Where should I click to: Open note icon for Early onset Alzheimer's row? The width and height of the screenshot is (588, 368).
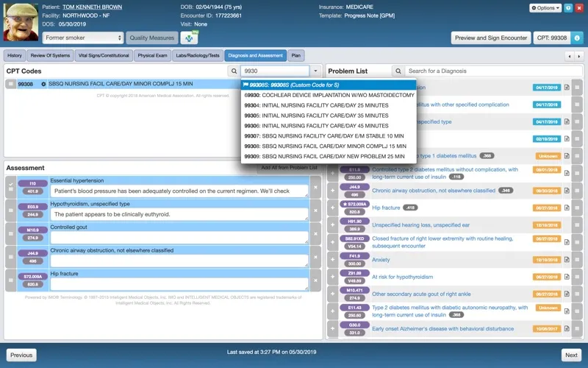[x=567, y=328]
